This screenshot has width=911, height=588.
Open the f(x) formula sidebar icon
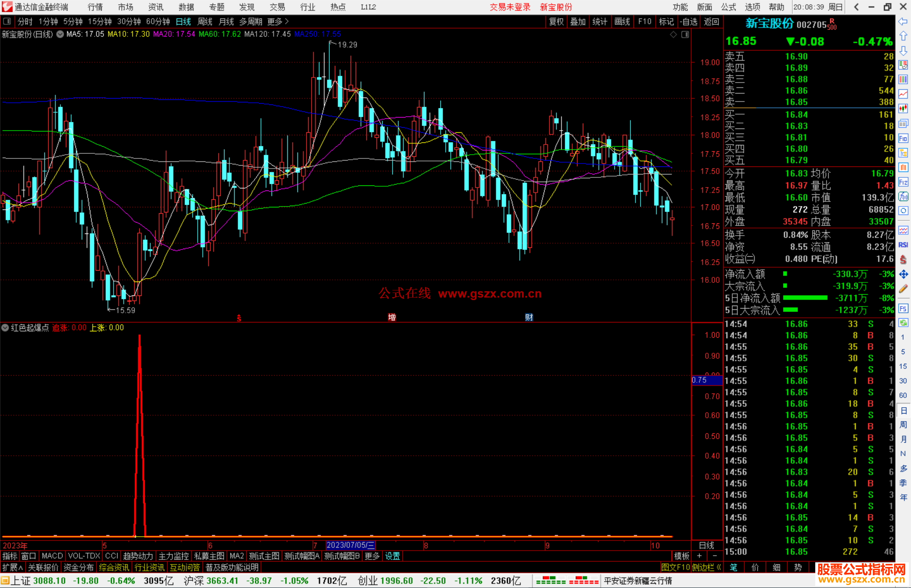[903, 196]
